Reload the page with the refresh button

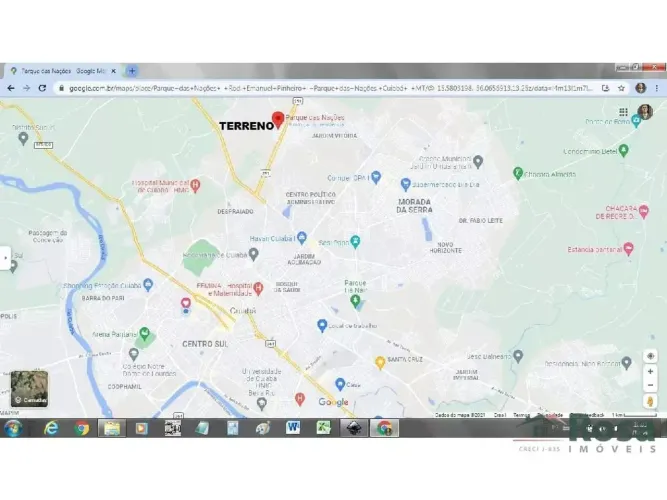(x=42, y=88)
